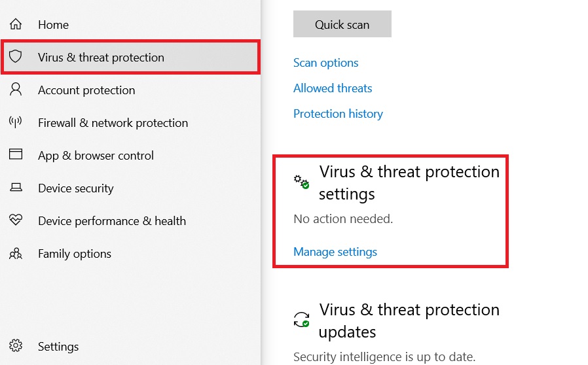Select Firewall & network protection label
Image resolution: width=588 pixels, height=365 pixels.
[113, 123]
